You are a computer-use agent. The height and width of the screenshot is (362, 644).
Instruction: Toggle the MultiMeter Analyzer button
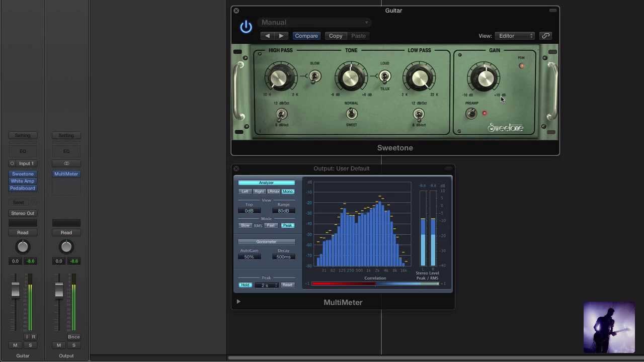266,183
